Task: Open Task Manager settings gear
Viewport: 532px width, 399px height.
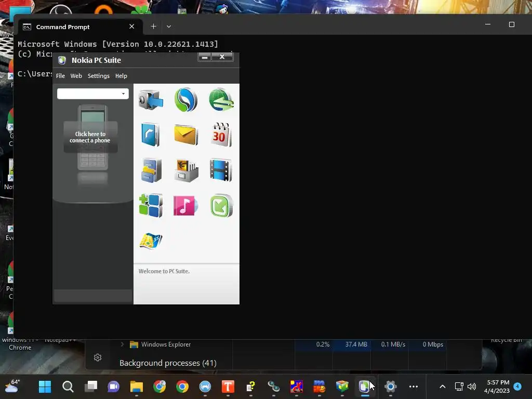Action: click(98, 357)
